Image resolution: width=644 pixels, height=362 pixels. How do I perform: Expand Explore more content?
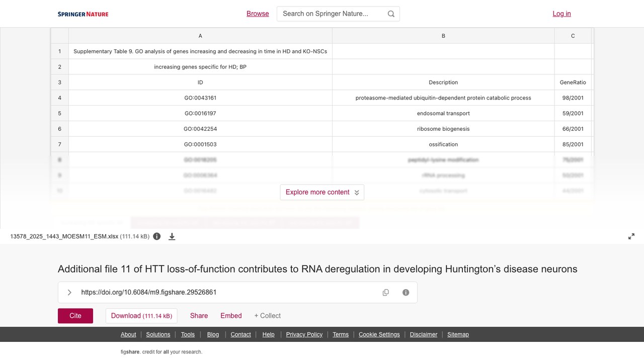[322, 192]
